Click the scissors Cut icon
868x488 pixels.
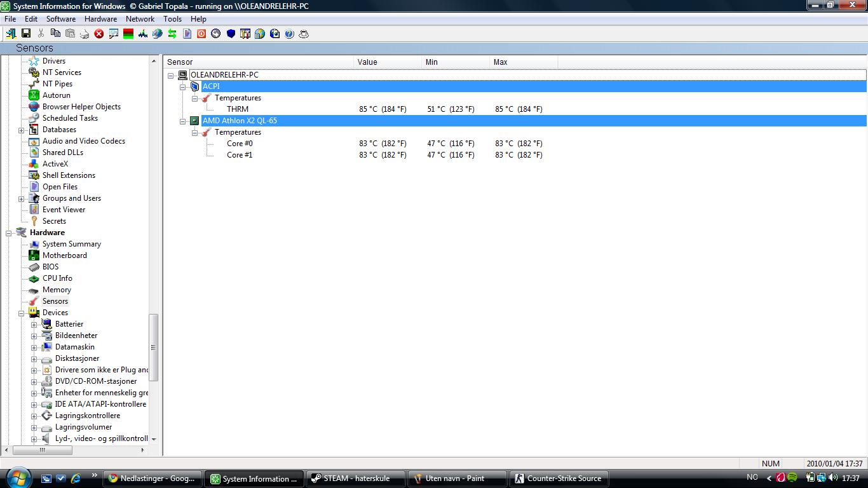(41, 34)
